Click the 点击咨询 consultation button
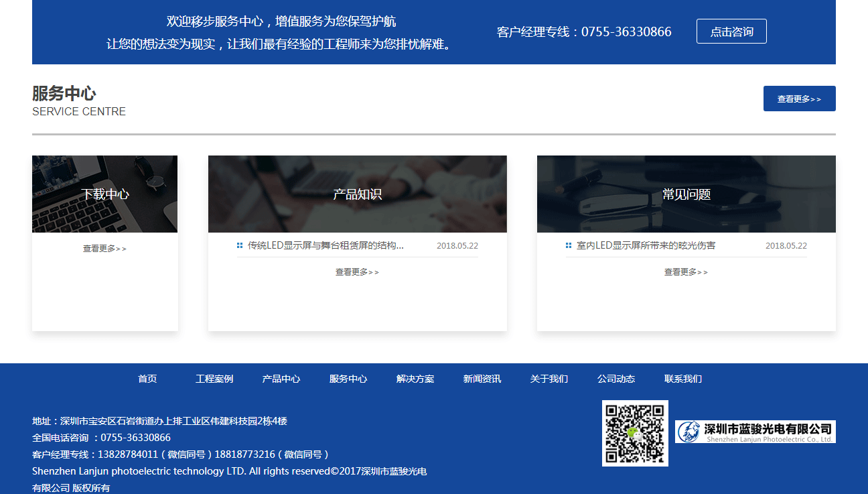This screenshot has width=868, height=494. pyautogui.click(x=731, y=32)
